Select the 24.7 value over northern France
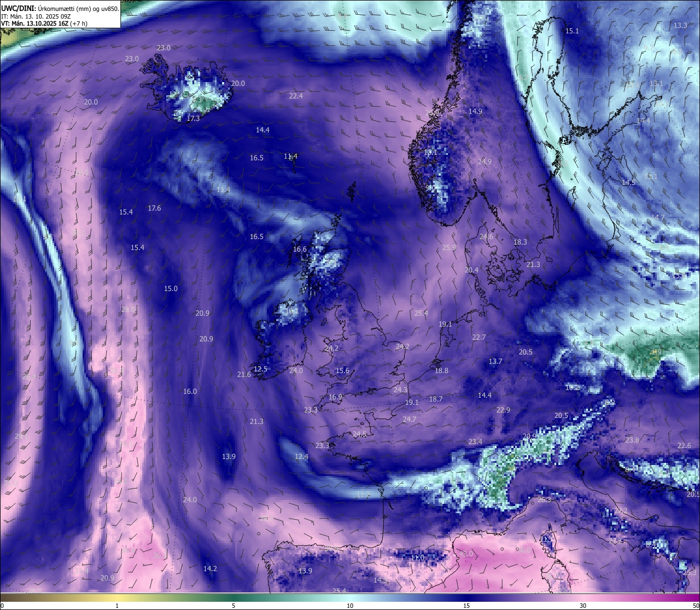Screen dimensions: 700x610 [x=409, y=420]
